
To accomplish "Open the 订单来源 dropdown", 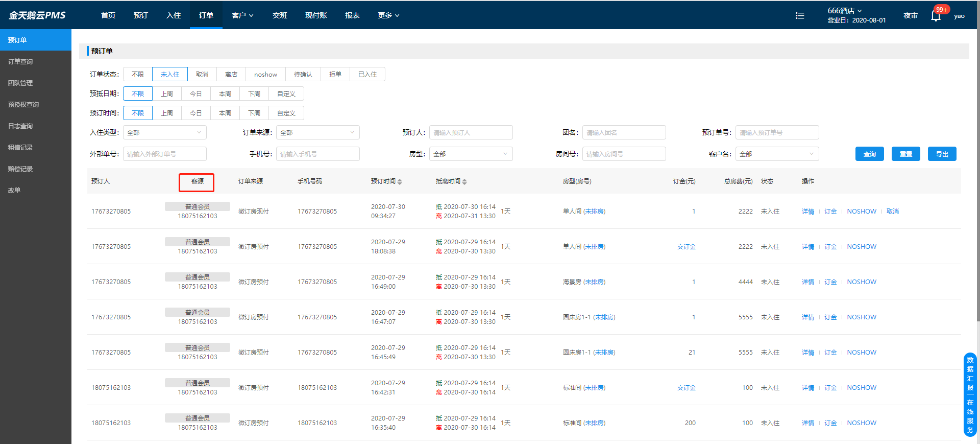I will tap(318, 132).
